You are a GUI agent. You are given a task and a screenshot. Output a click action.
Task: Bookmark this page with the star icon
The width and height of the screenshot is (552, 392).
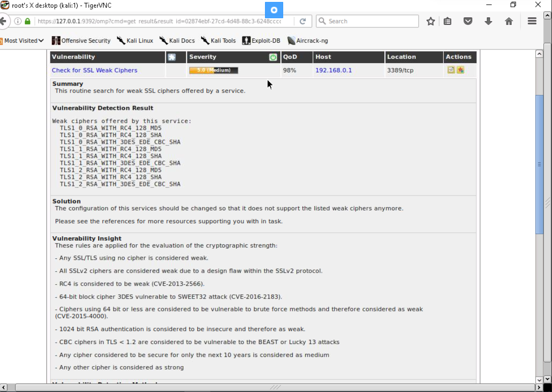point(431,21)
